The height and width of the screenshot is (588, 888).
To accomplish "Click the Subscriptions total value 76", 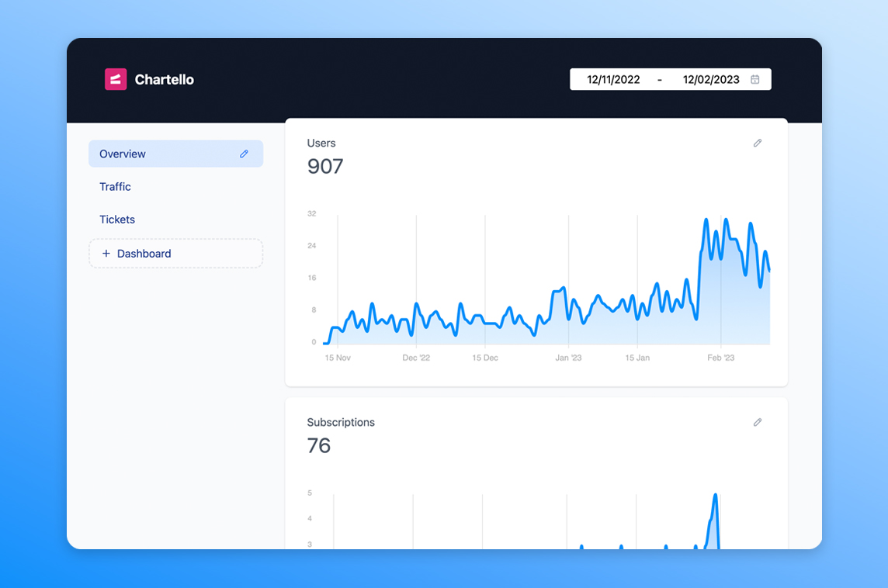I will (319, 445).
